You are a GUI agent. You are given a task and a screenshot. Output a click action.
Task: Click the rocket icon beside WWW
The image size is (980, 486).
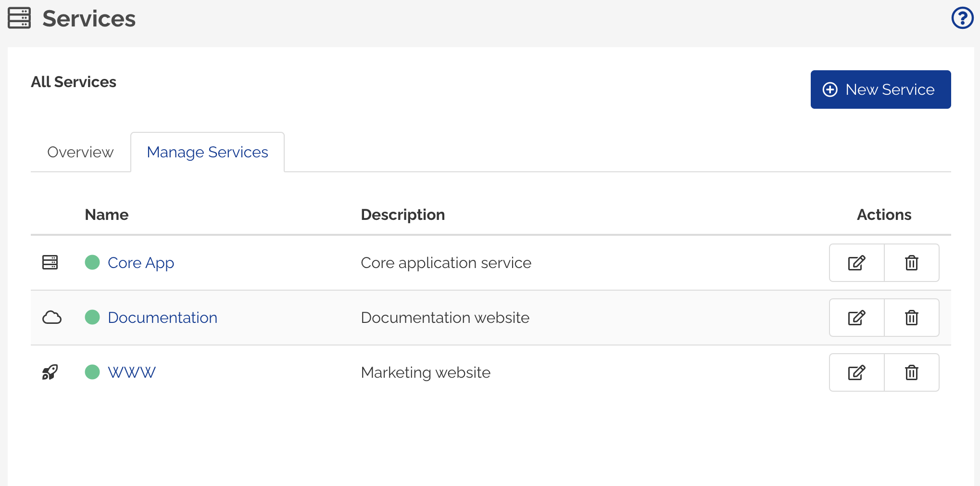tap(50, 371)
